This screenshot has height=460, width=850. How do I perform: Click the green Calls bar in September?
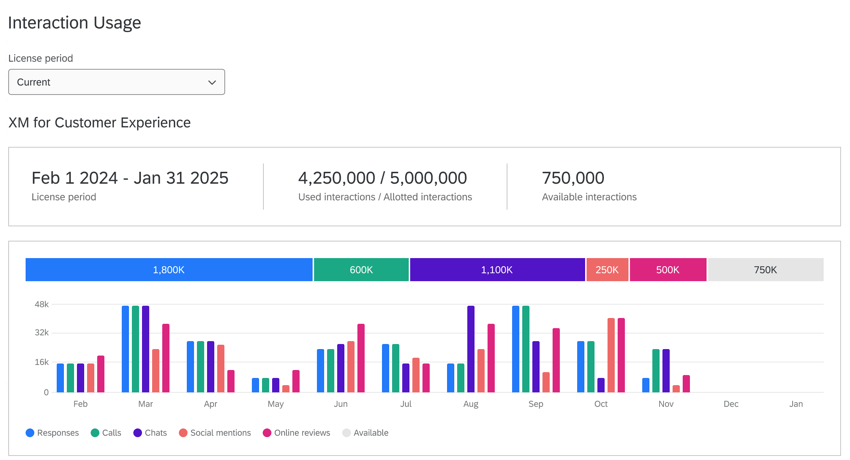[526, 349]
